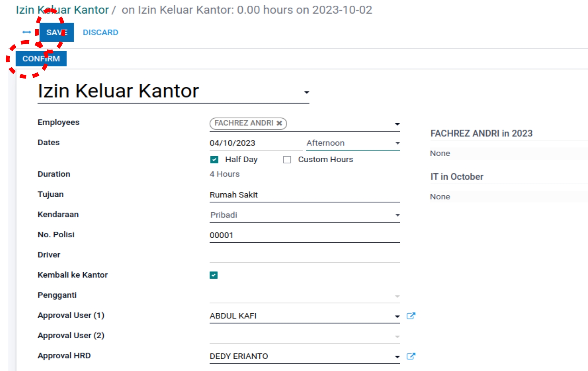Open the Approval User (1) dropdown arrow
Screen dimensions: 588x371
[397, 317]
